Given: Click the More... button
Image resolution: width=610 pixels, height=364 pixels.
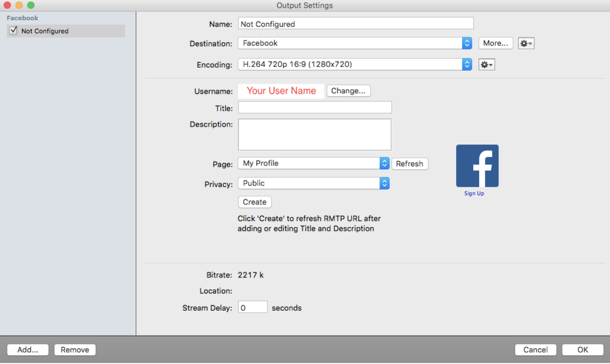Looking at the screenshot, I should click(x=496, y=43).
